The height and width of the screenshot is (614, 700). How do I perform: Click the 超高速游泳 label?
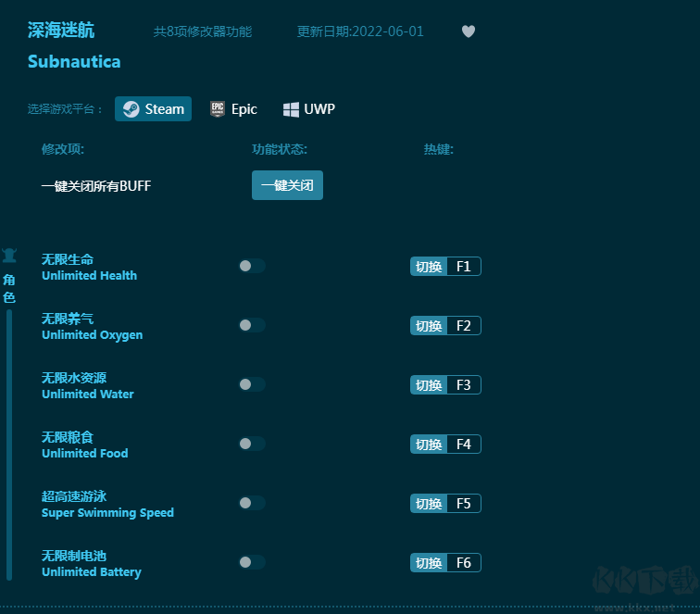tap(74, 496)
